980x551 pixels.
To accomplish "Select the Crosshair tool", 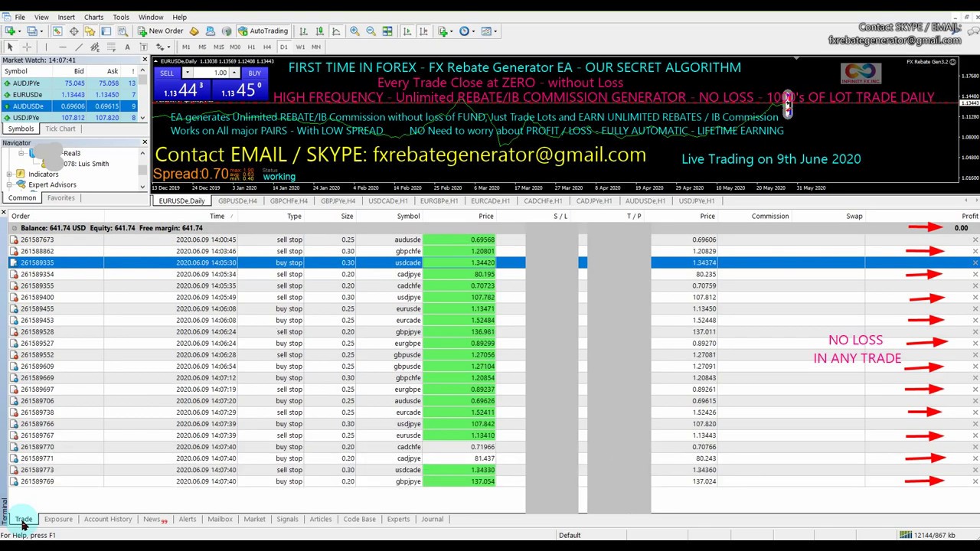I will click(x=27, y=47).
